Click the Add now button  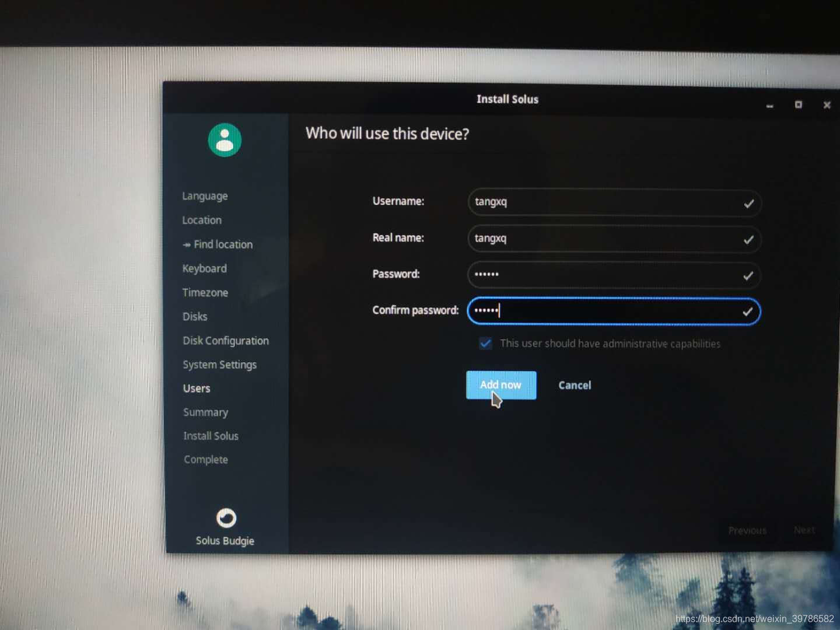501,385
